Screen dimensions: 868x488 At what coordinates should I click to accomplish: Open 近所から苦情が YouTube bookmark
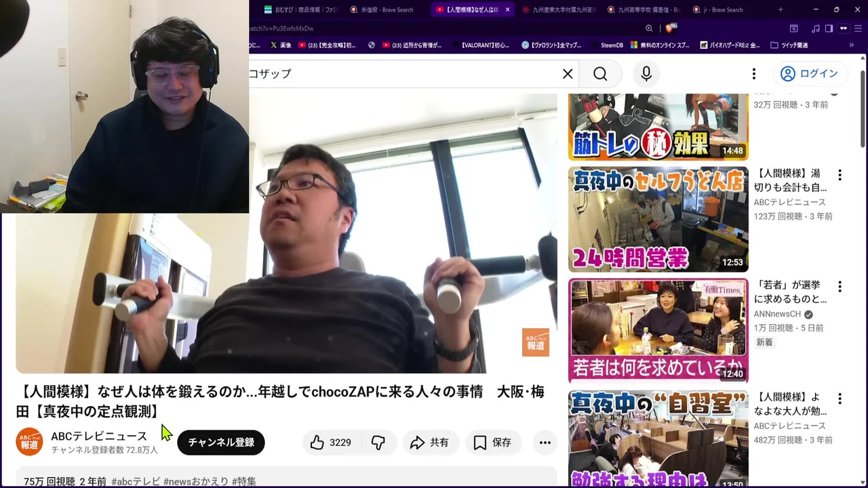point(412,45)
